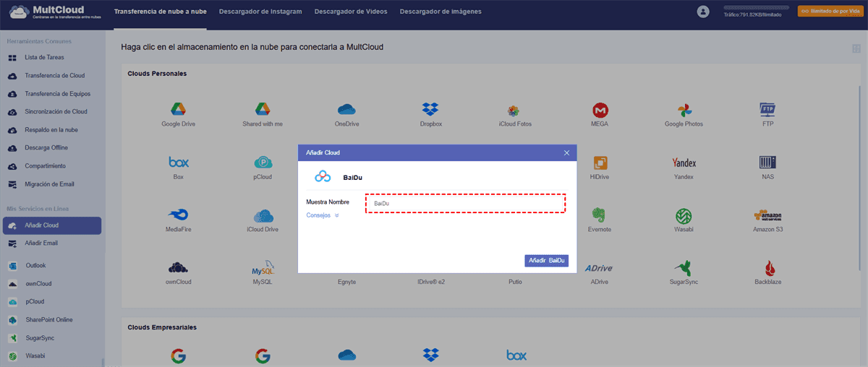
Task: Open the user account profile icon
Action: click(703, 12)
